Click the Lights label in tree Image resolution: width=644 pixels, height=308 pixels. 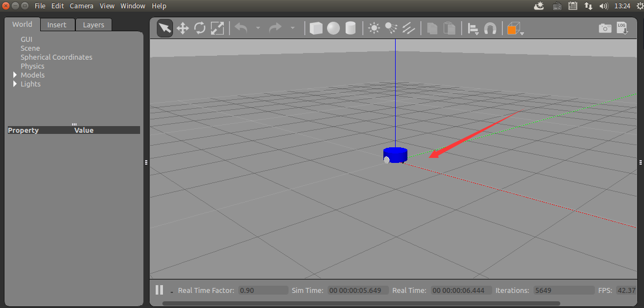coord(31,84)
